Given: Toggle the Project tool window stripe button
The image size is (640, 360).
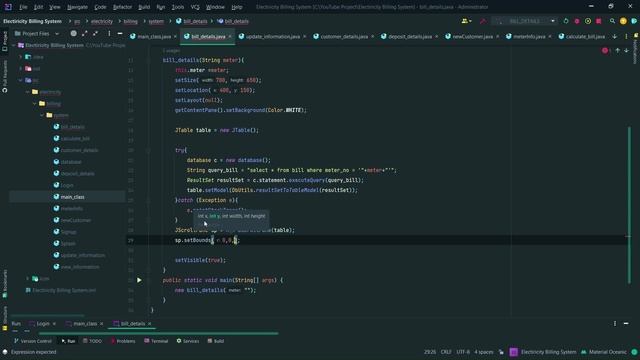Looking at the screenshot, I should [x=4, y=41].
